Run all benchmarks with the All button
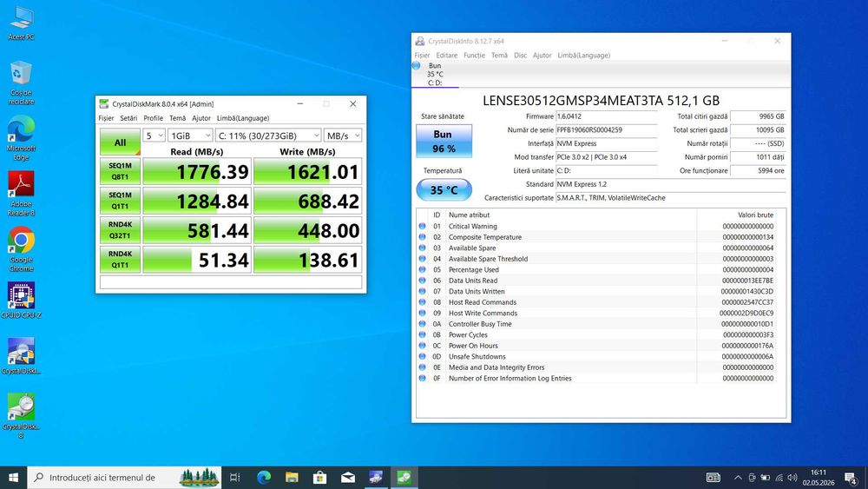 (120, 142)
